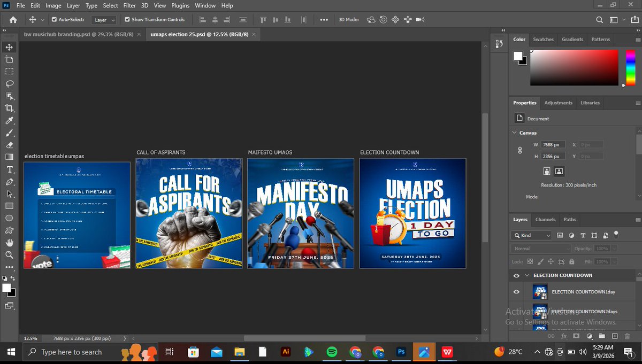Filter for type layers in Layers panel

click(583, 235)
